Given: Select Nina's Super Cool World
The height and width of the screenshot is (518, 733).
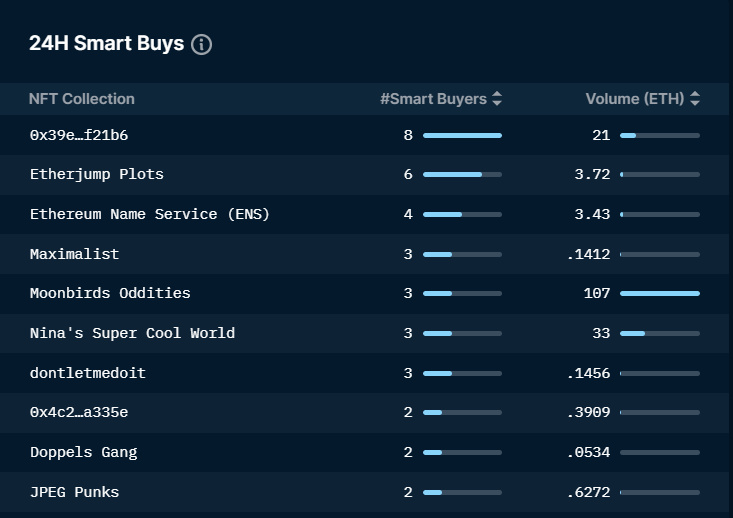Looking at the screenshot, I should pyautogui.click(x=132, y=333).
